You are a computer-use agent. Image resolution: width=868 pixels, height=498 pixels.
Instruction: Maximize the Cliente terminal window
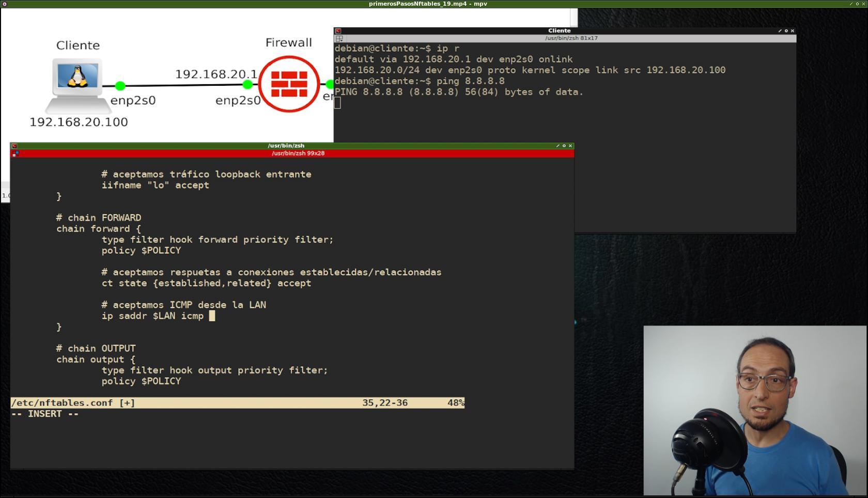coord(786,31)
